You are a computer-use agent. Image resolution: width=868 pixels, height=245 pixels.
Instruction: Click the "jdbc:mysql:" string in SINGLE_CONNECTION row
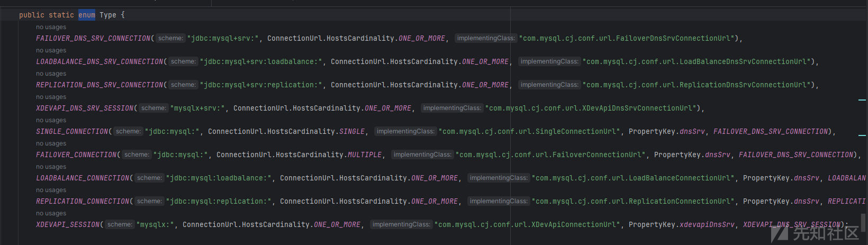point(172,131)
